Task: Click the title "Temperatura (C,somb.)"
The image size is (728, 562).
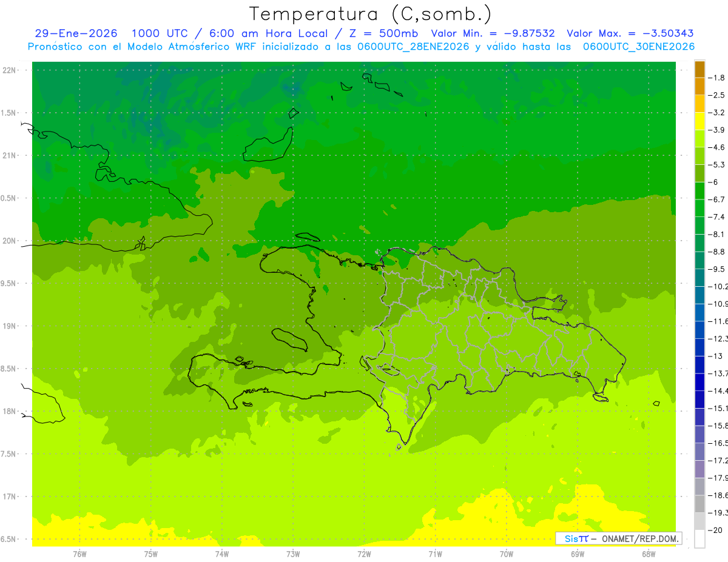Action: tap(370, 14)
